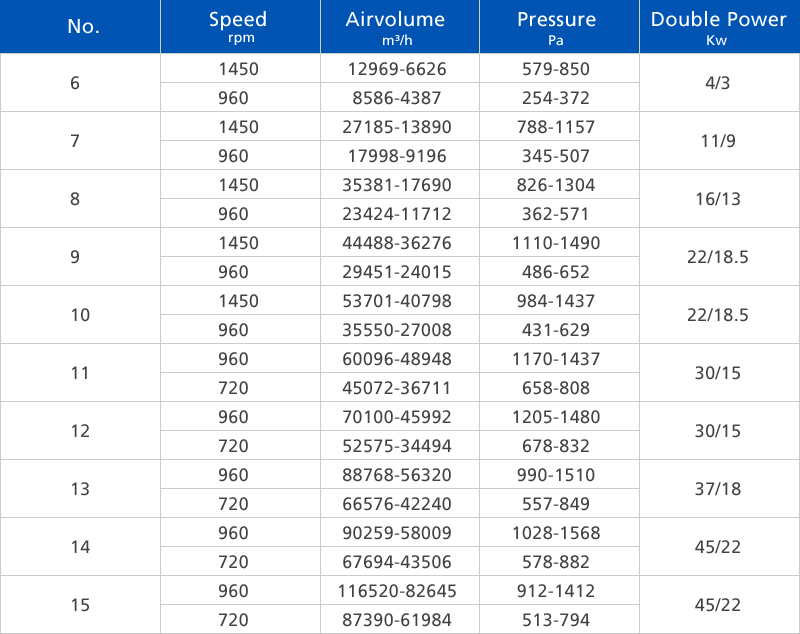Screen dimensions: 800x634
Task: Click airvolume value 12969-6626
Action: tap(397, 69)
